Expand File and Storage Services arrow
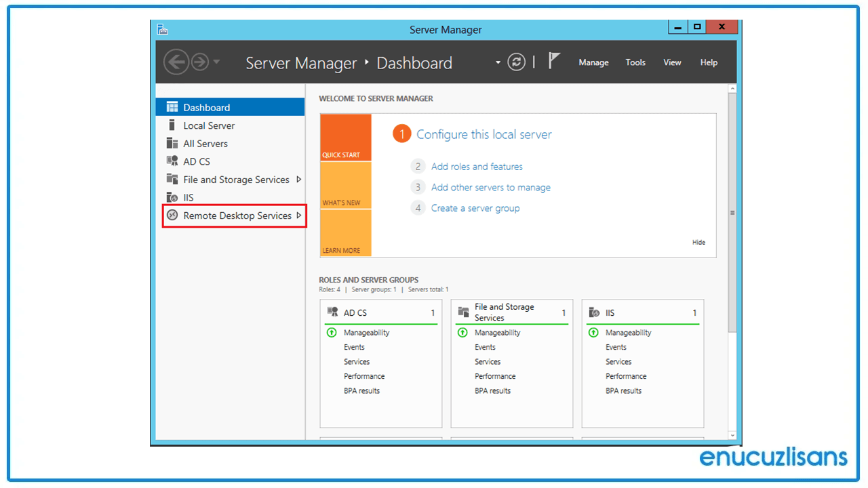Screen dimensions: 868x488 coord(298,180)
